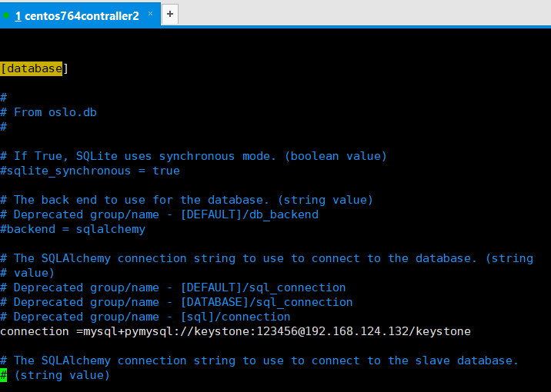The width and height of the screenshot is (551, 392).
Task: Click the '#sqlite_synchronous = true' line
Action: 90,171
